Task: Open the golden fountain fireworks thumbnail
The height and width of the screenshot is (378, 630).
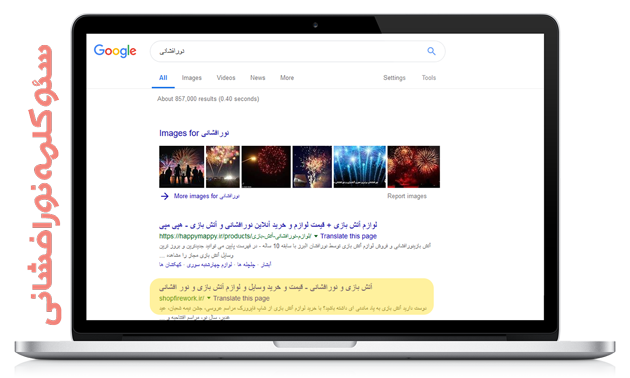Action: (312, 167)
